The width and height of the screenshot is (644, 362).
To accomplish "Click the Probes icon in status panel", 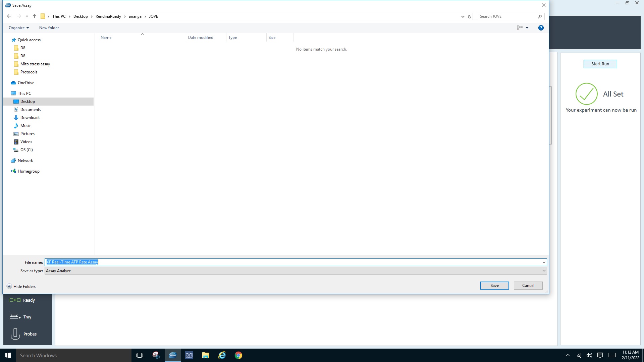I will tap(15, 334).
